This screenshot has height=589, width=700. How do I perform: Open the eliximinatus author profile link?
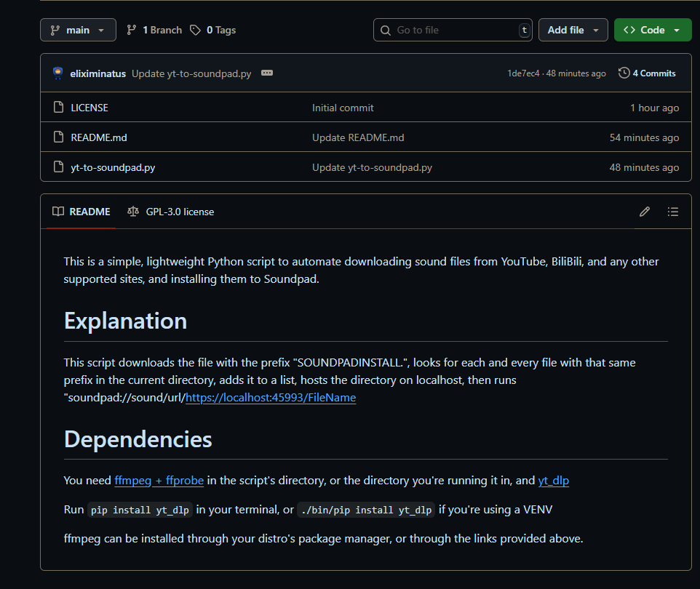pos(98,73)
